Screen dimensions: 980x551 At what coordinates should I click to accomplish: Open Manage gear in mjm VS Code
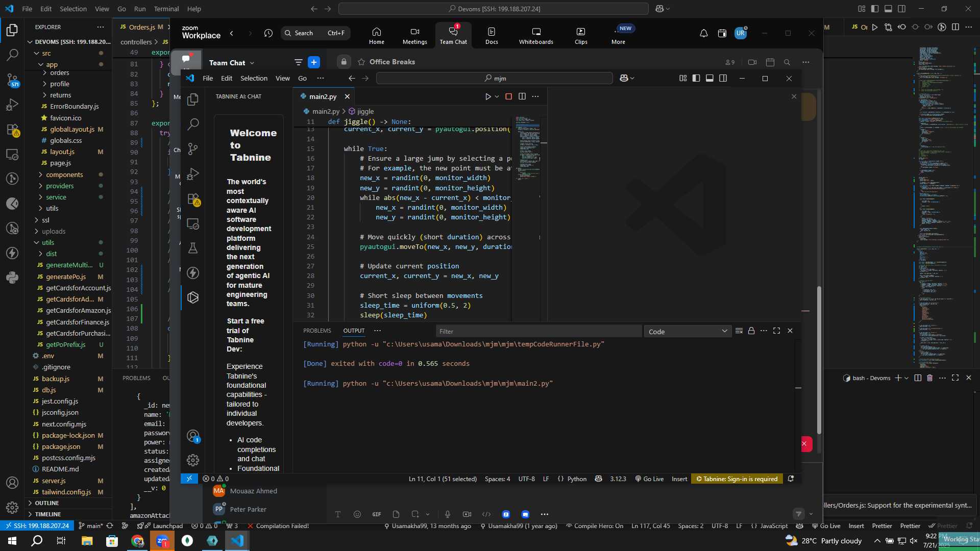click(x=193, y=460)
